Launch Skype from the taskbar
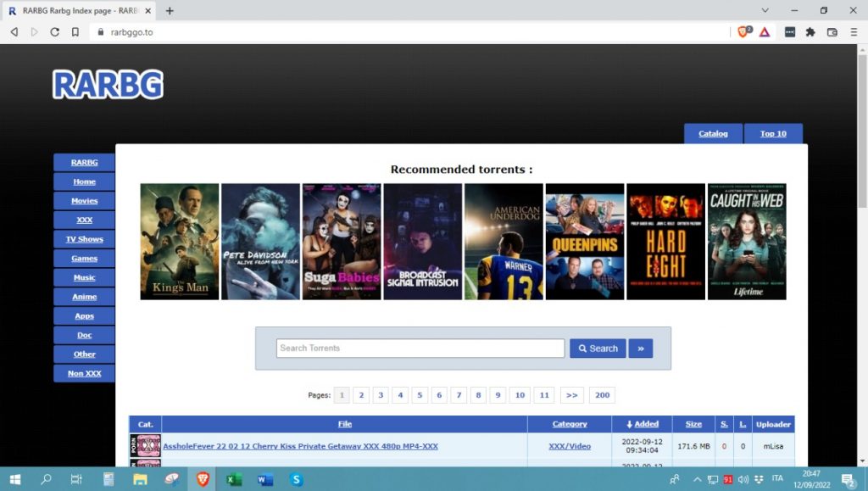Screen dimensions: 868x491 tap(296, 479)
